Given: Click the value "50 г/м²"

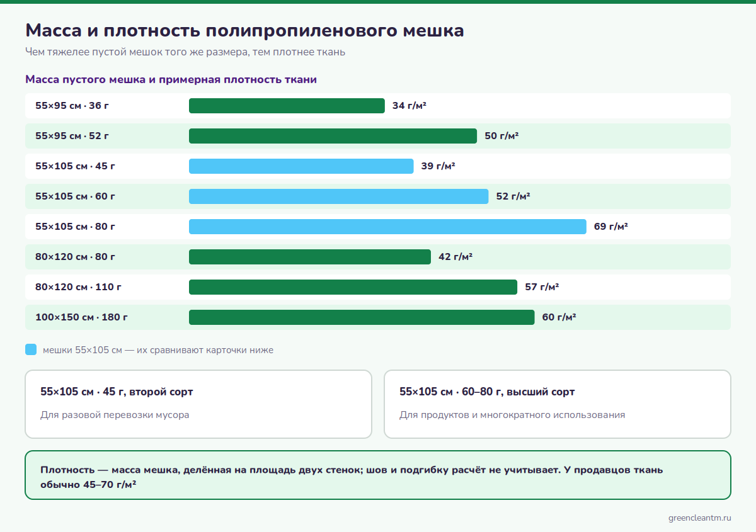Looking at the screenshot, I should click(x=501, y=136).
